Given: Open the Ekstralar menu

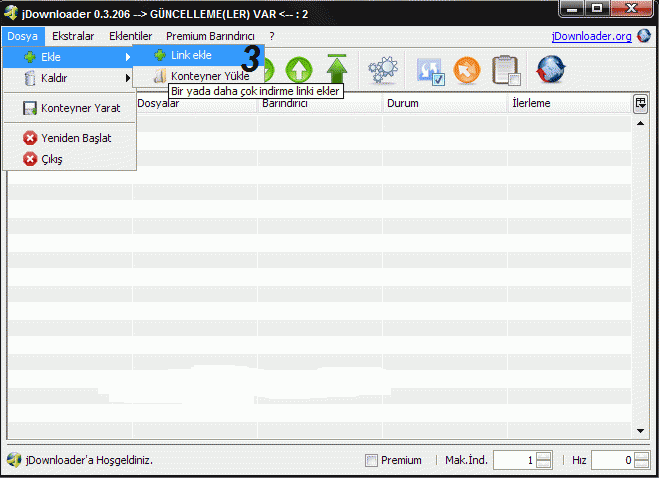Looking at the screenshot, I should [x=73, y=36].
